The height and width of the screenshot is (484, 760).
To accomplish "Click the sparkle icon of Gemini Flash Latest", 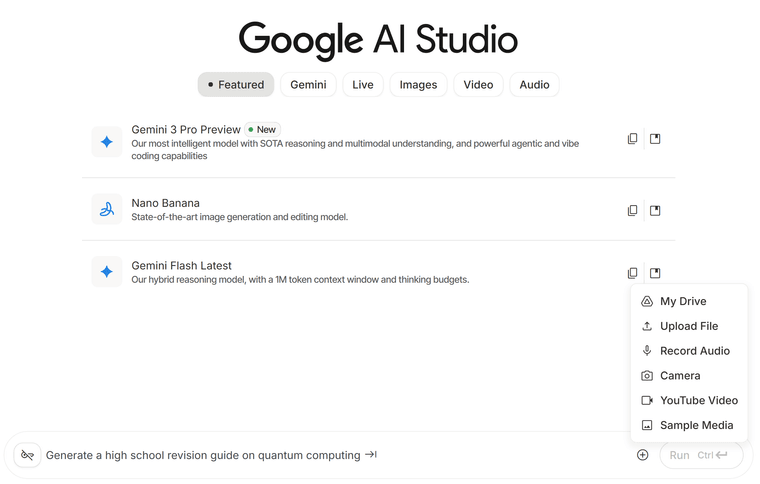I will coord(107,272).
